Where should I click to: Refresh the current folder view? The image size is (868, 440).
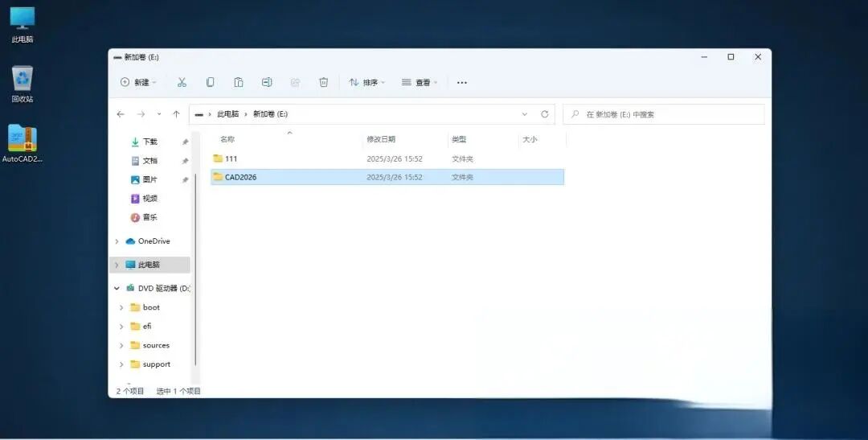[x=545, y=114]
